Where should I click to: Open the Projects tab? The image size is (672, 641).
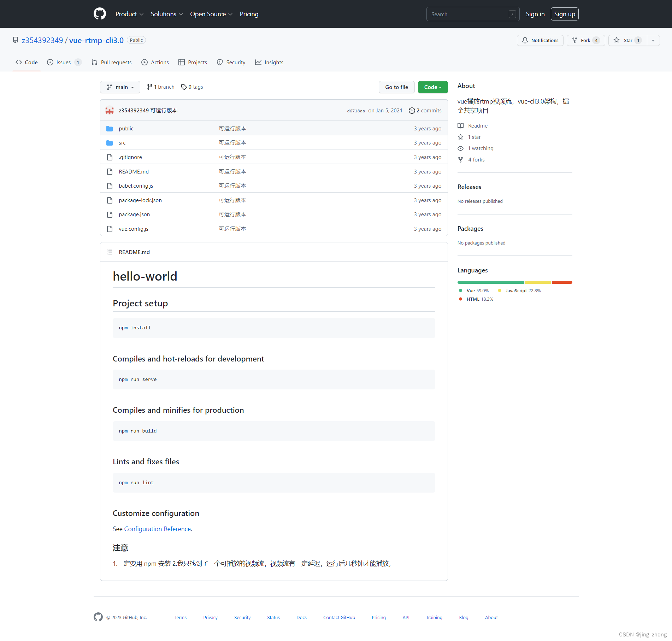pos(193,62)
